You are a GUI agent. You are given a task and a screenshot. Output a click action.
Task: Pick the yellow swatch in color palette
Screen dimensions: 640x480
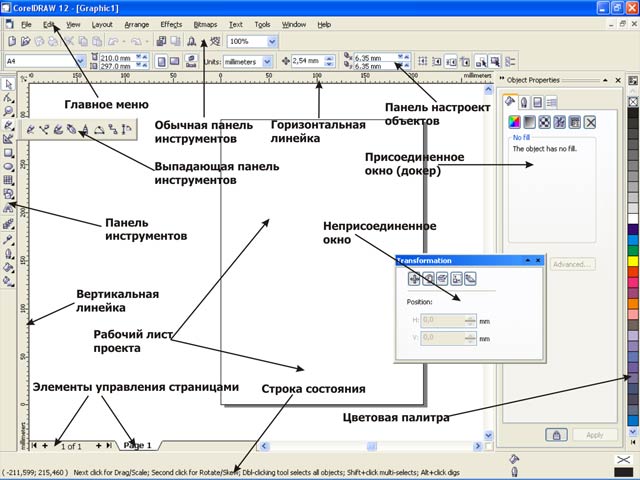coord(633,261)
